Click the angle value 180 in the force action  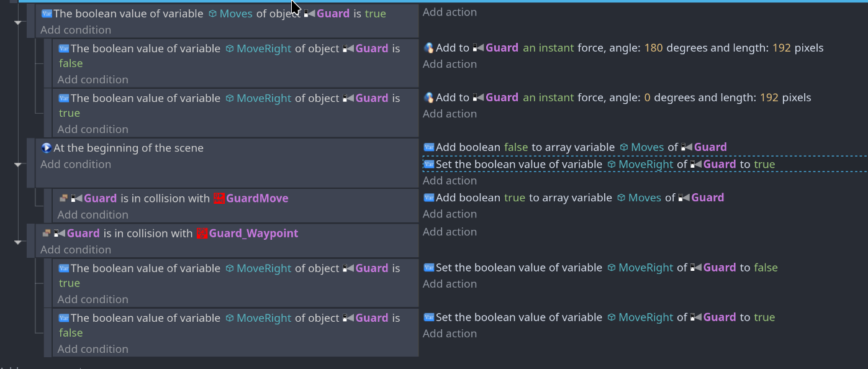[654, 48]
